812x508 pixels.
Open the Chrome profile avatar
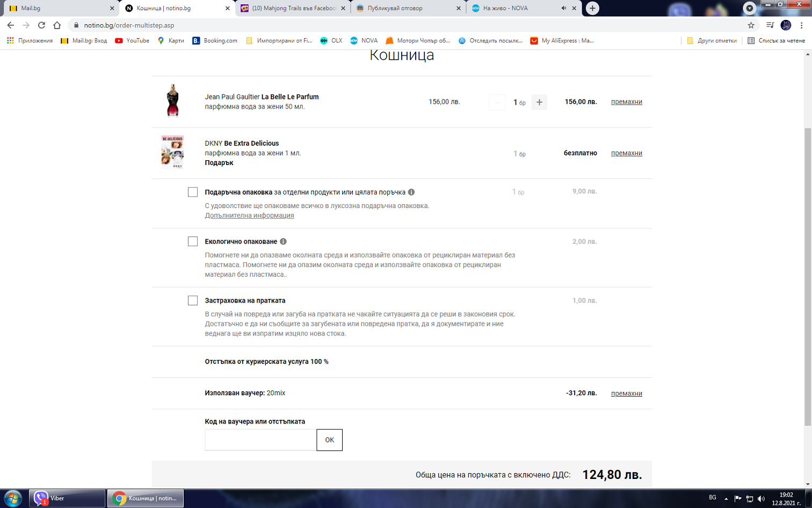pyautogui.click(x=786, y=25)
